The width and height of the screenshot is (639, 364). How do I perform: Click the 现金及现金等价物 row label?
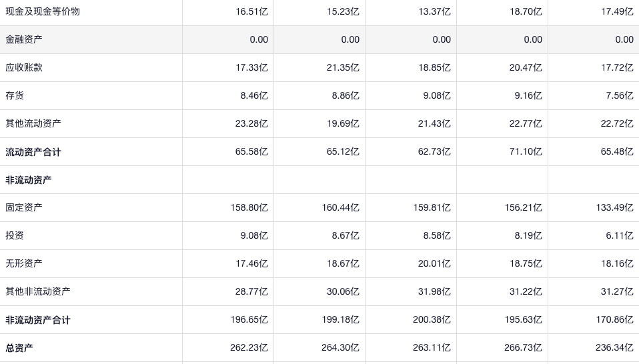point(43,11)
